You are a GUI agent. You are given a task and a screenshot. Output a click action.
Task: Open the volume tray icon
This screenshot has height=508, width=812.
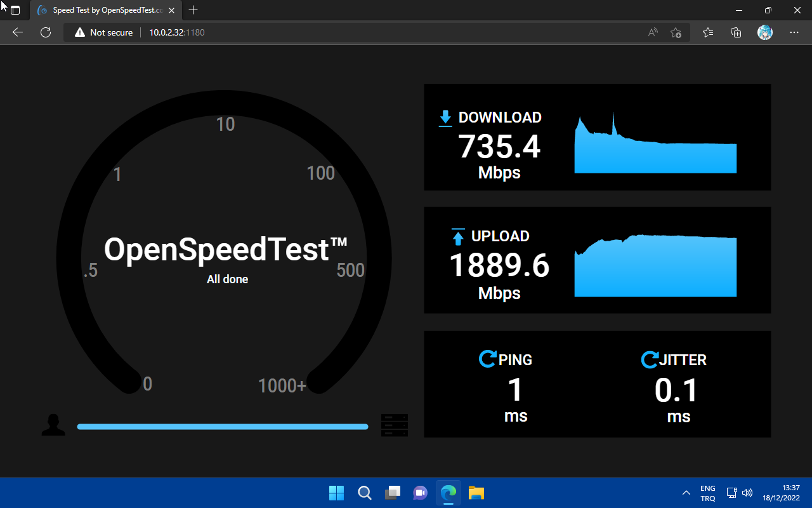[747, 493]
